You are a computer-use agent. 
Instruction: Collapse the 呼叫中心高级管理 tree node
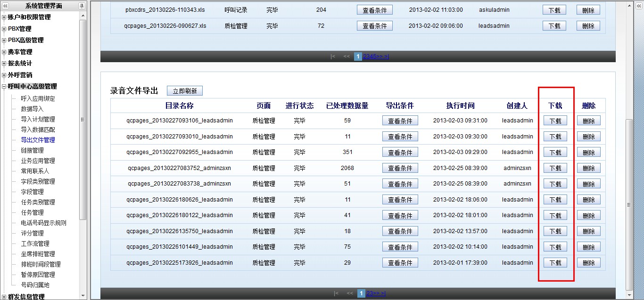click(x=4, y=87)
